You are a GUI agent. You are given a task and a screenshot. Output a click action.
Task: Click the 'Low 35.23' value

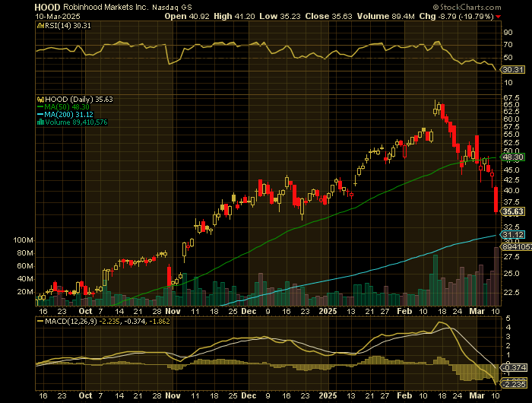(280, 16)
